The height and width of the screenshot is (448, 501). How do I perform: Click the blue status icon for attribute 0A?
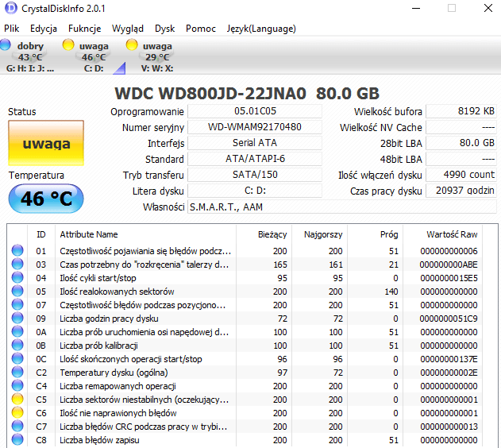tap(17, 332)
